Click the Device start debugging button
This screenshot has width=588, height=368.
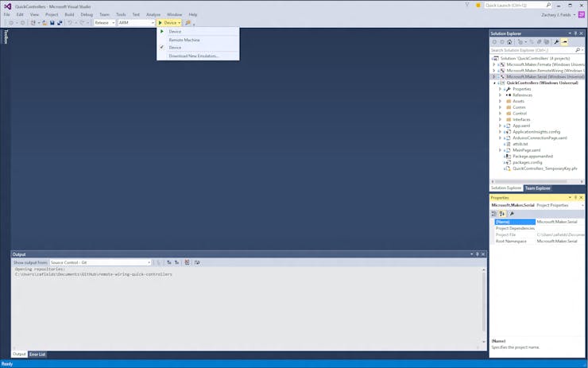click(167, 23)
